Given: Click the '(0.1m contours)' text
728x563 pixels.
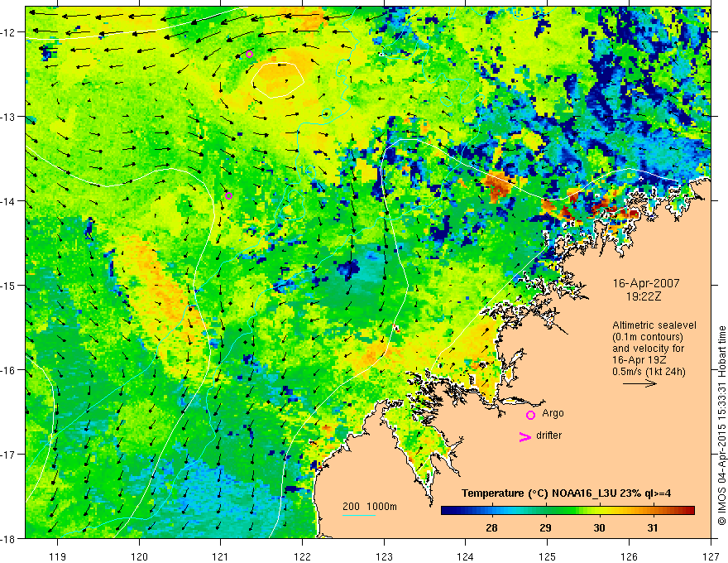Looking at the screenshot, I should point(647,337).
